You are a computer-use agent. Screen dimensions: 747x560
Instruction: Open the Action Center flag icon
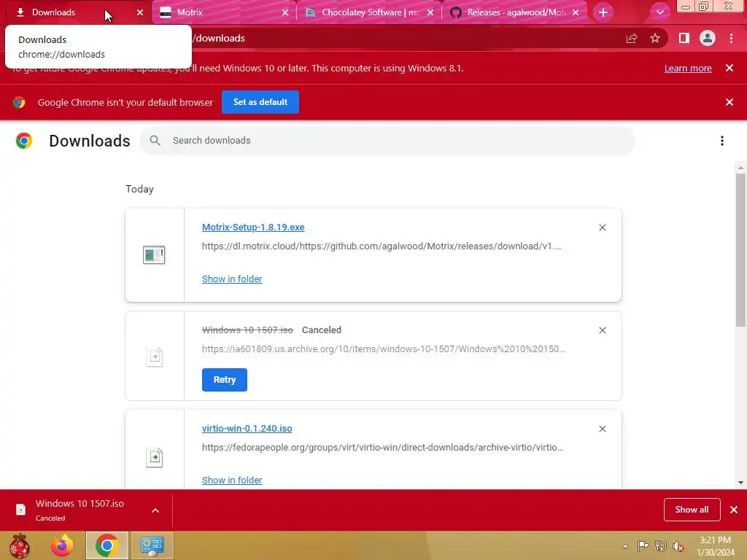click(643, 545)
